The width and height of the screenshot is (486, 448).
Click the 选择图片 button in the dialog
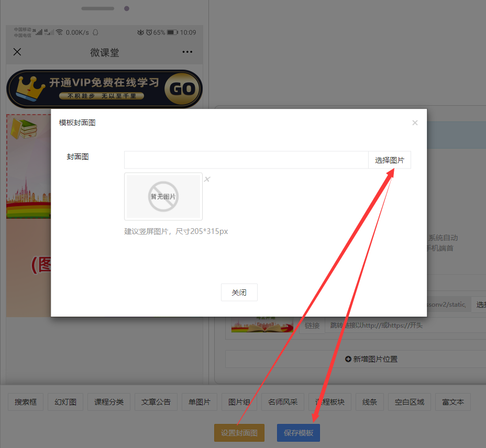(389, 160)
